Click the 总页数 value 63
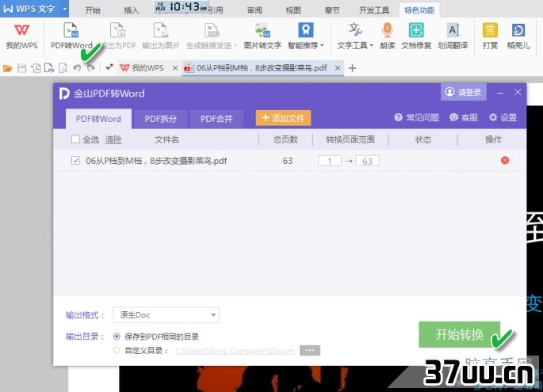The image size is (543, 392). coord(288,161)
